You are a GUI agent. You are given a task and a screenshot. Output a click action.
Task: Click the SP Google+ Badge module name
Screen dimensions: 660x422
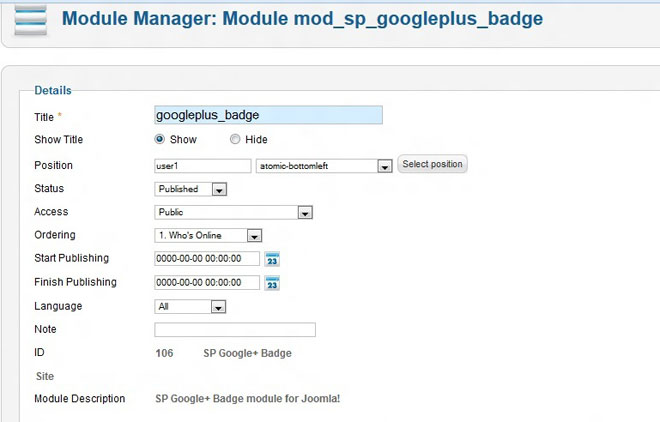click(x=247, y=353)
